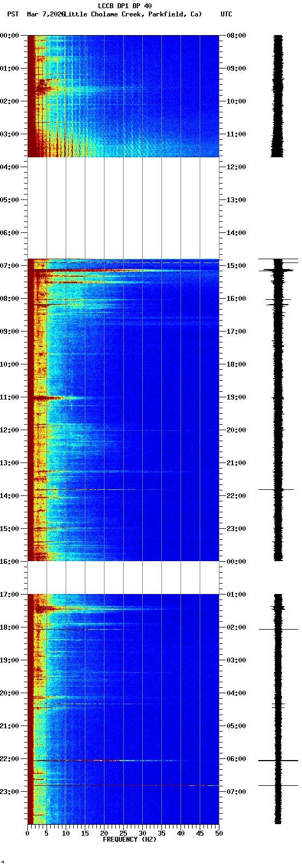Click the 03:00 UTC time label on right axis
The width and height of the screenshot is (302, 868).
[237, 660]
